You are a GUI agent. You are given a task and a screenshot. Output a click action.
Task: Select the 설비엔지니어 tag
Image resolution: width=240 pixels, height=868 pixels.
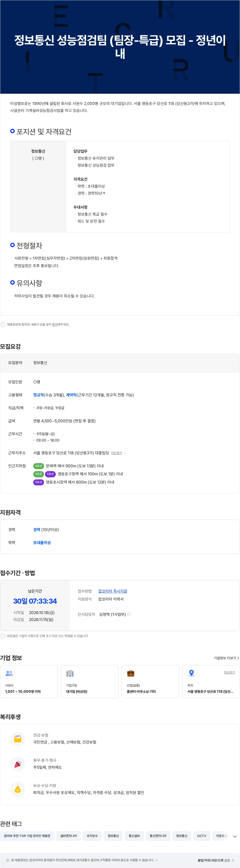click(68, 836)
